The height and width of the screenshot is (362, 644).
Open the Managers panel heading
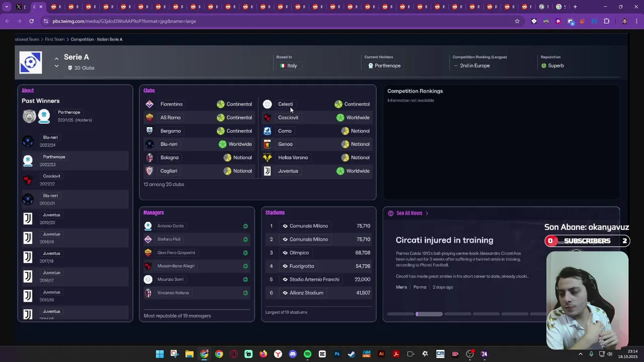coord(153,213)
